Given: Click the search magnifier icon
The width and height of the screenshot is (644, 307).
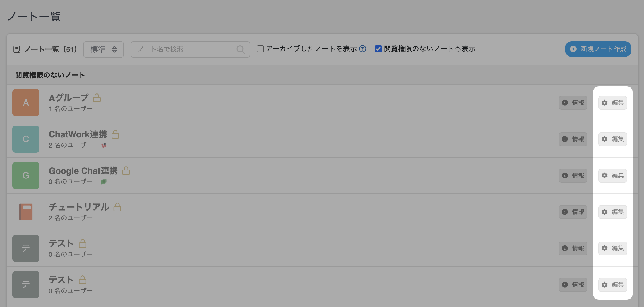Looking at the screenshot, I should click(x=240, y=49).
